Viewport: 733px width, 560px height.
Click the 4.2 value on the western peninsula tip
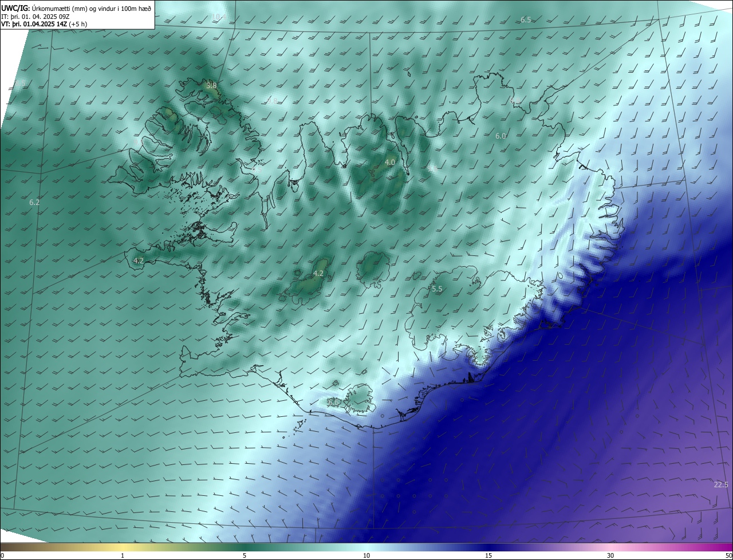(138, 261)
